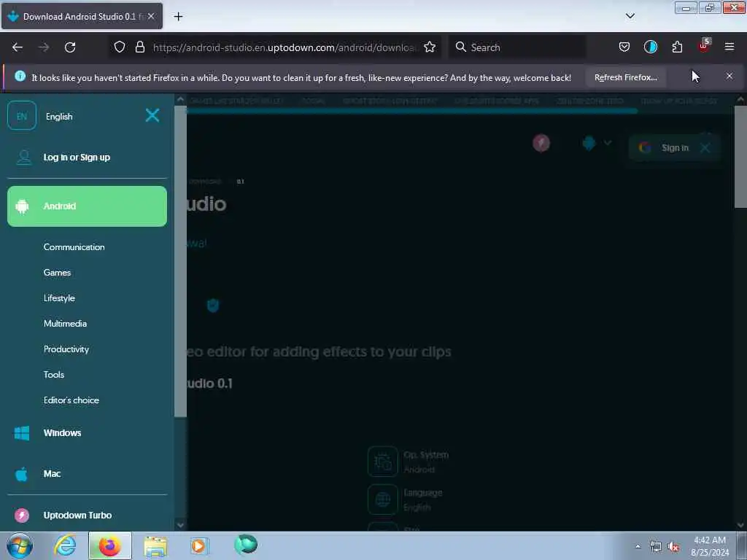Select the Windows platform entry
This screenshot has height=560, width=747.
pyautogui.click(x=63, y=433)
